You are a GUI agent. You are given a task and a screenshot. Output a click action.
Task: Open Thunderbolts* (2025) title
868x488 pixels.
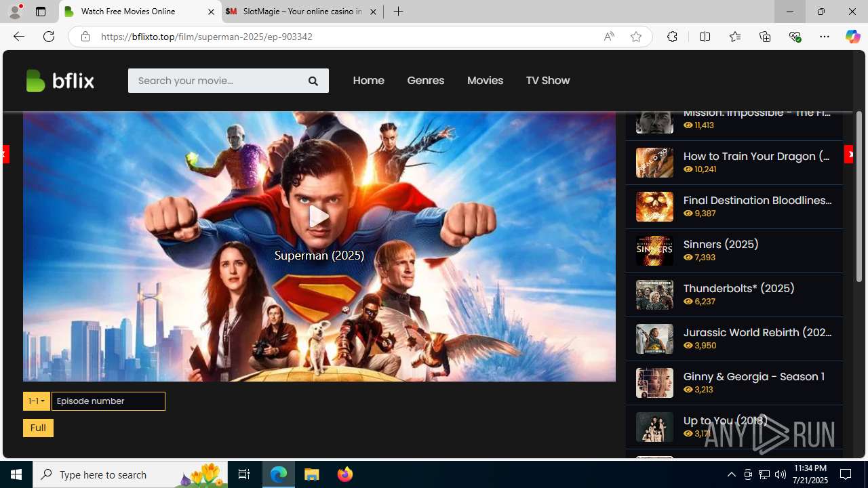point(738,288)
